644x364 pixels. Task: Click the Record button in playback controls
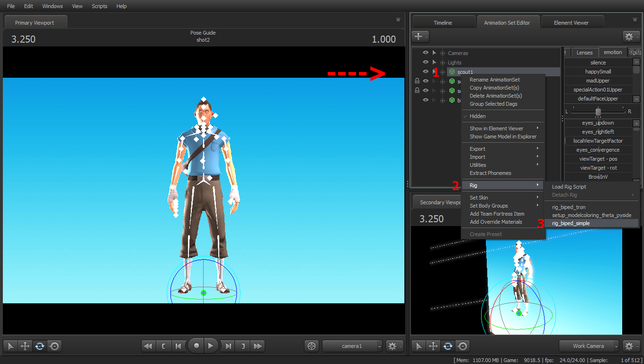(196, 346)
